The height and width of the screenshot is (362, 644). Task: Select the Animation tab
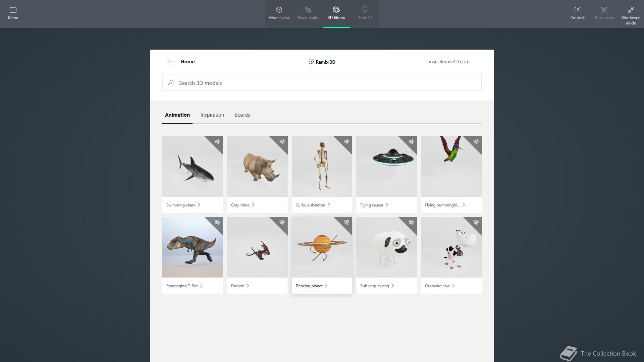177,115
